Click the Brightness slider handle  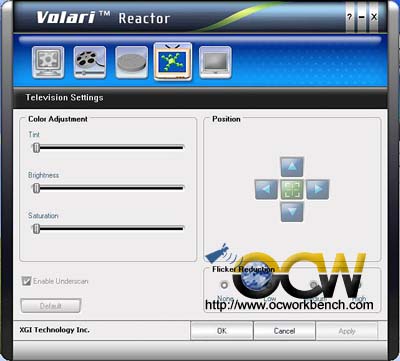36,188
